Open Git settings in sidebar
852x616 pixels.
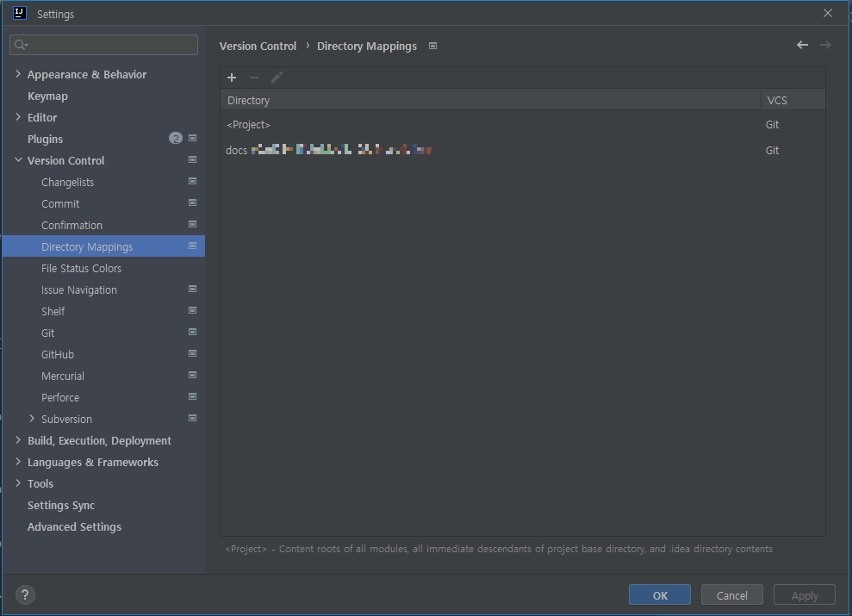click(48, 333)
